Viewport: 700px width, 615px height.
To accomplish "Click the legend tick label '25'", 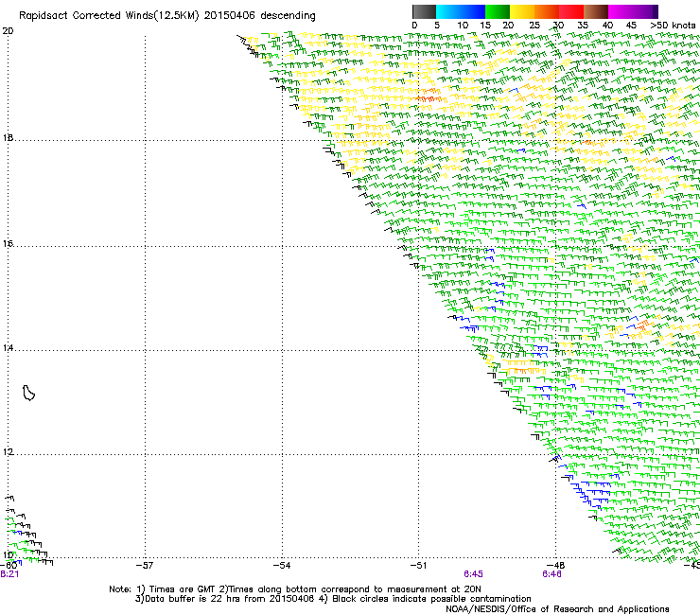I will pyautogui.click(x=534, y=26).
